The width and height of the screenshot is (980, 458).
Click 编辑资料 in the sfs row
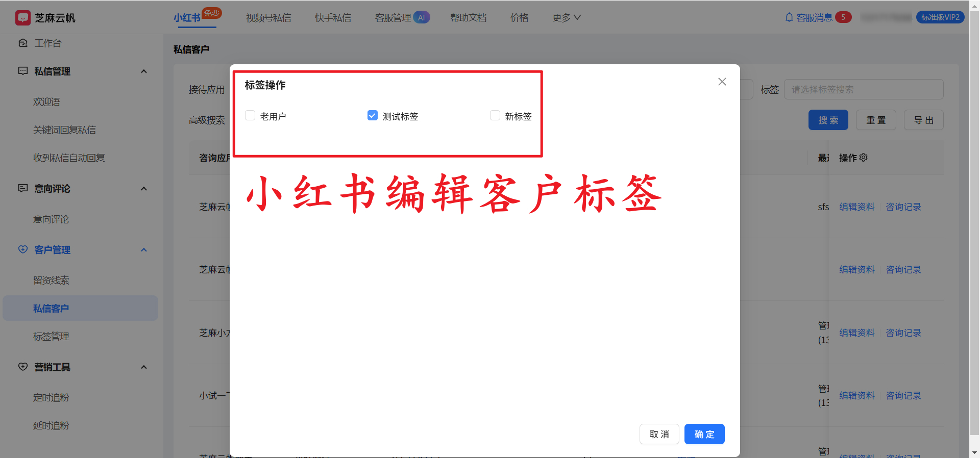(x=857, y=207)
